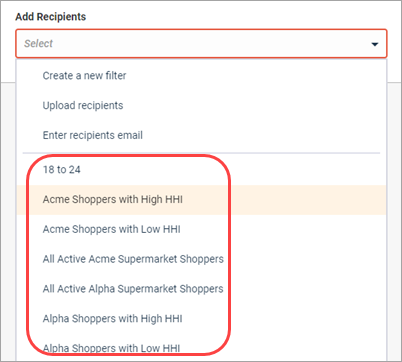Viewport: 402px width, 362px height.
Task: Select the 18 to 24 filter
Action: click(x=201, y=170)
